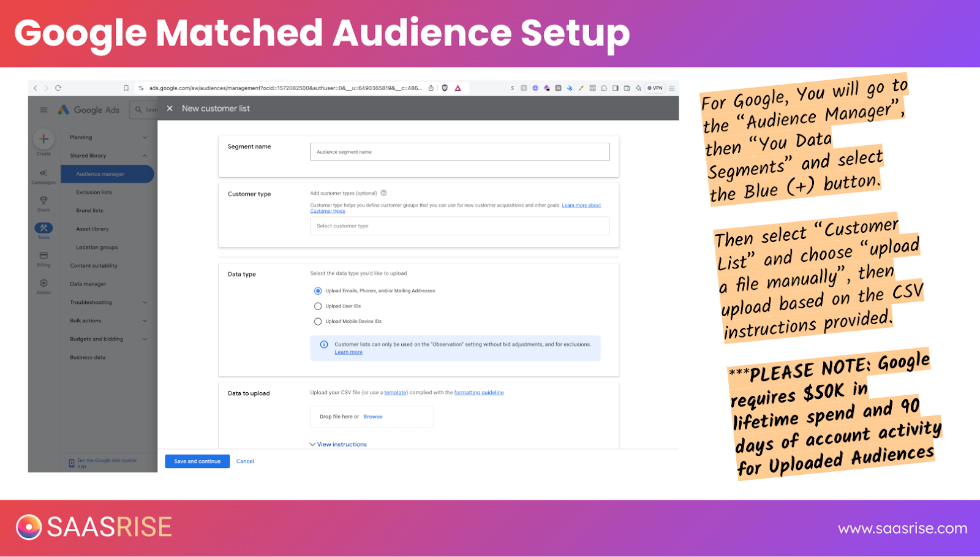The width and height of the screenshot is (980, 557).
Task: Close the New customer list panel
Action: click(170, 108)
